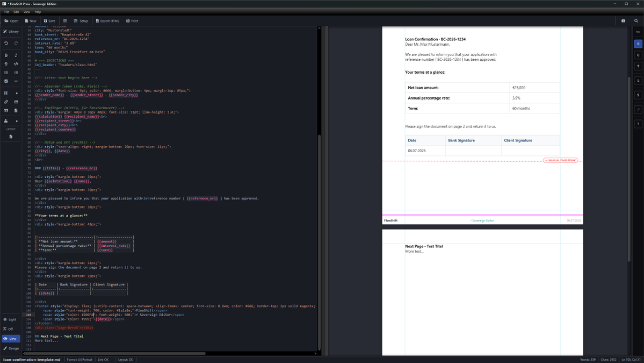Print the document
This screenshot has height=363, width=644.
pos(132,21)
